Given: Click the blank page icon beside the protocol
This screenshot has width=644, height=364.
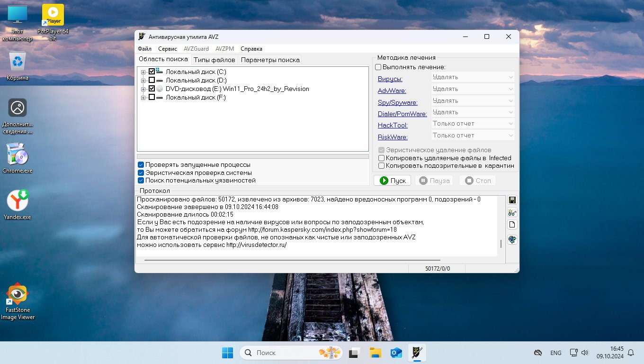Looking at the screenshot, I should (x=512, y=225).
